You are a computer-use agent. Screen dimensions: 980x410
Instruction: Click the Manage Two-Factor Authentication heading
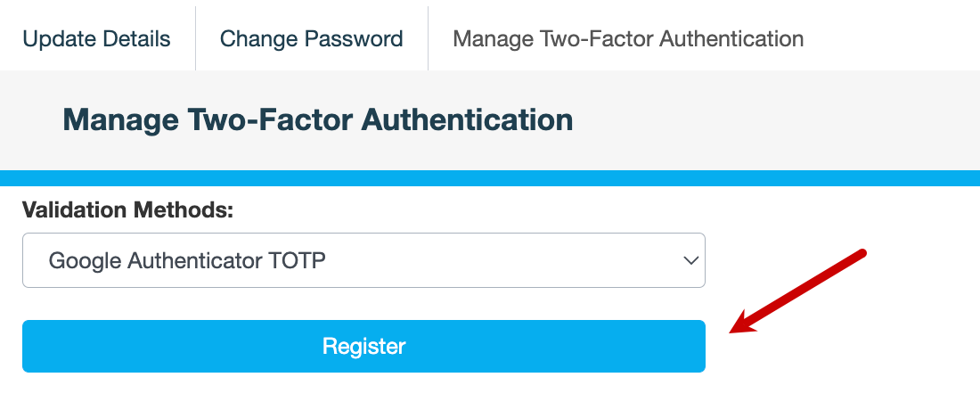317,119
